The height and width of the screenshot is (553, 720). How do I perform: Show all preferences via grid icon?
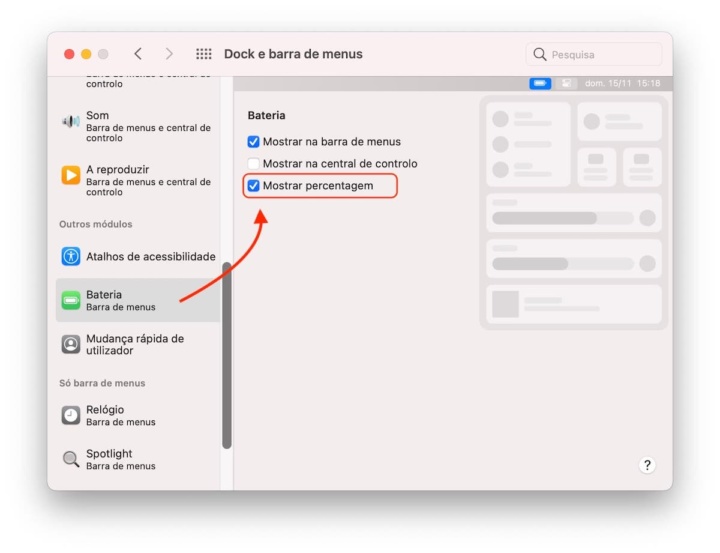click(x=204, y=54)
